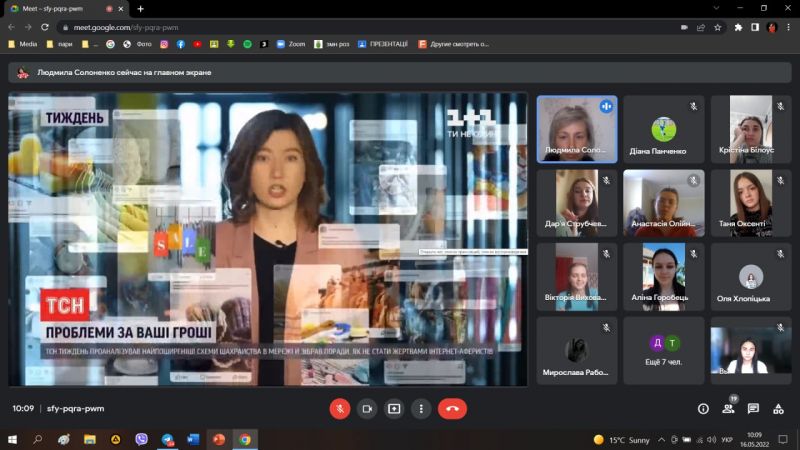This screenshot has height=450, width=800.
Task: Open the Facebook bookmark
Action: point(181,44)
